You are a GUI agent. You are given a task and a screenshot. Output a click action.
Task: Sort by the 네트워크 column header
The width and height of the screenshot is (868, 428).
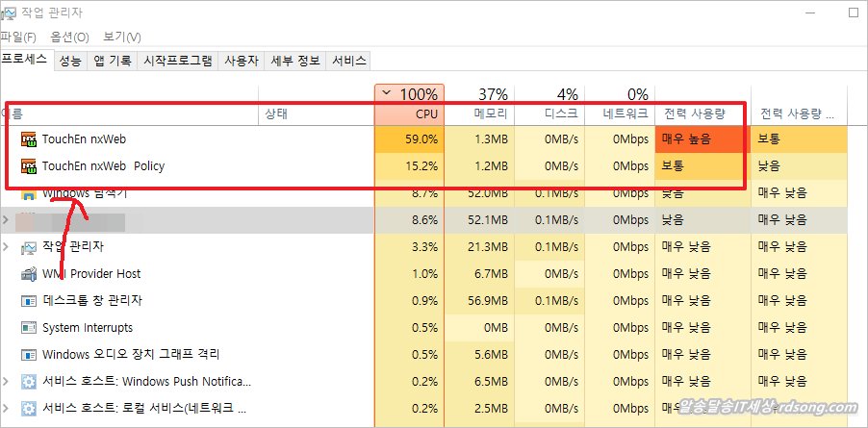(x=620, y=105)
